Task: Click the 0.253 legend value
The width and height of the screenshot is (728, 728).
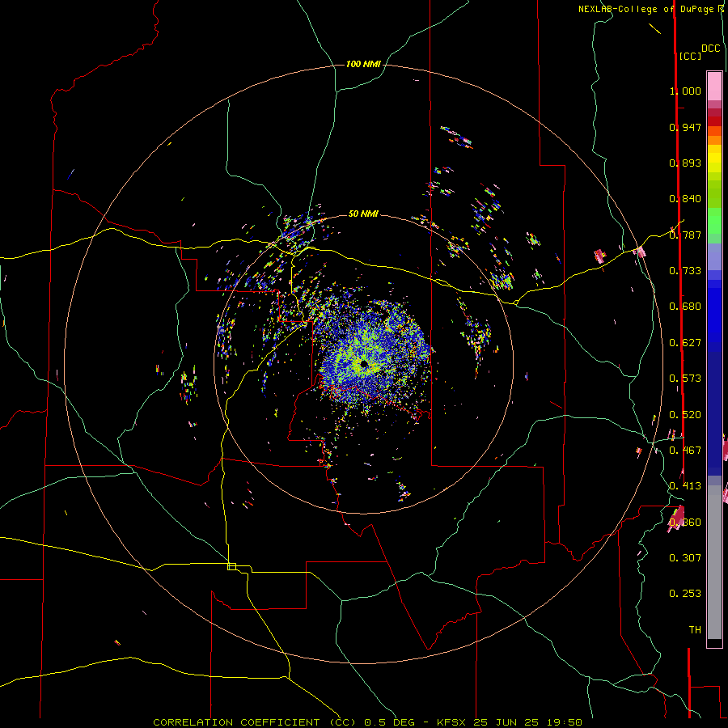Action: click(685, 594)
